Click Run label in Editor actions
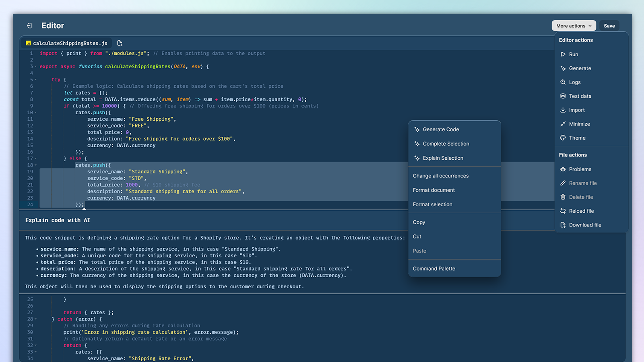This screenshot has height=362, width=644. [x=574, y=54]
